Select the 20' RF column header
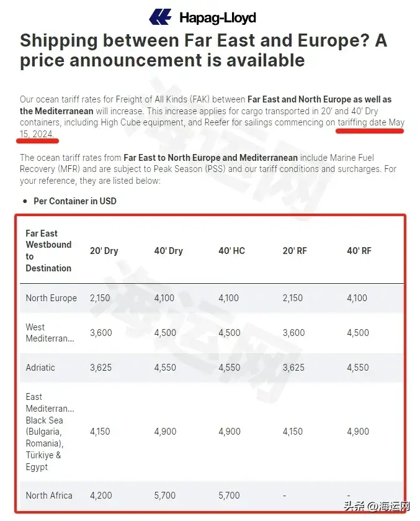420x521 pixels. (x=295, y=250)
